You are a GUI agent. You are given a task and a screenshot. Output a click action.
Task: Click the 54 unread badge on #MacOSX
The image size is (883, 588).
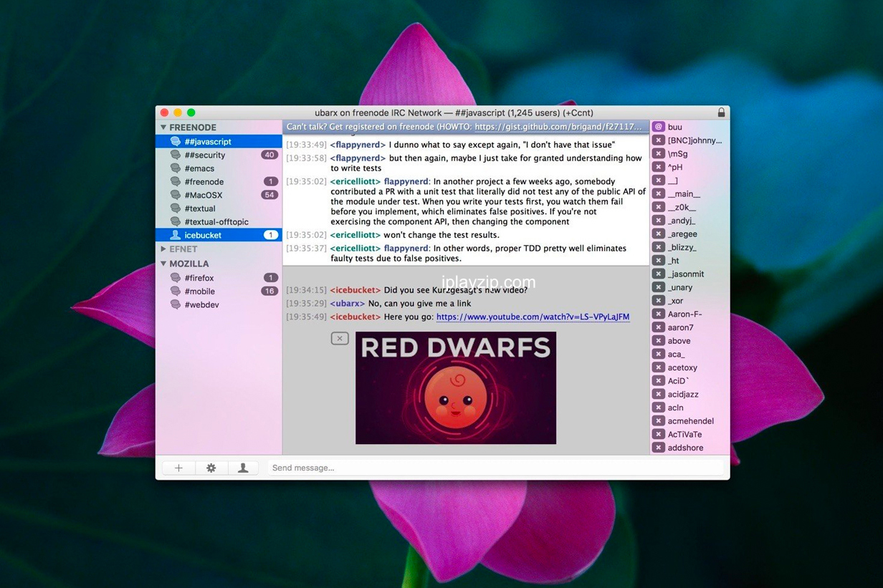(269, 195)
